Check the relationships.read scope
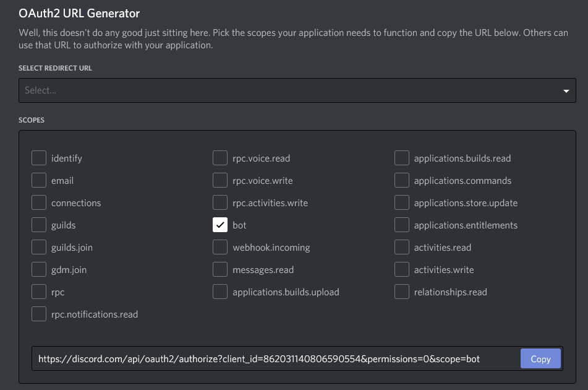 402,292
